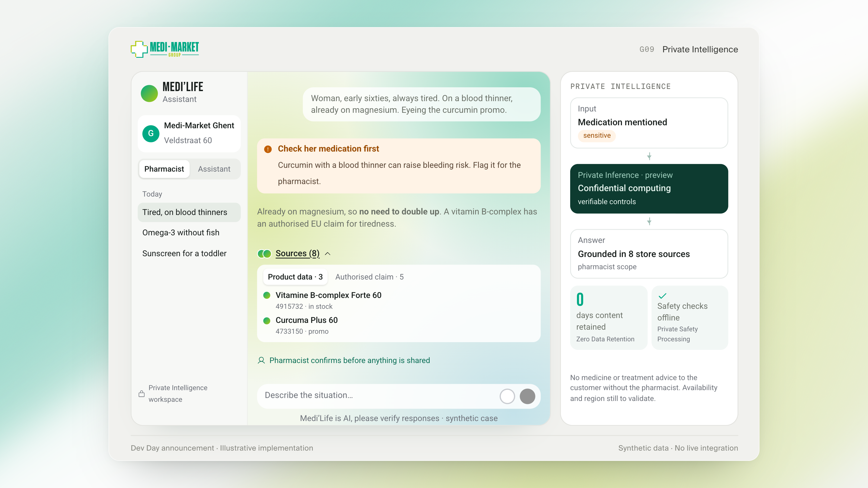Click the double green dots beside Sources

pos(264,253)
